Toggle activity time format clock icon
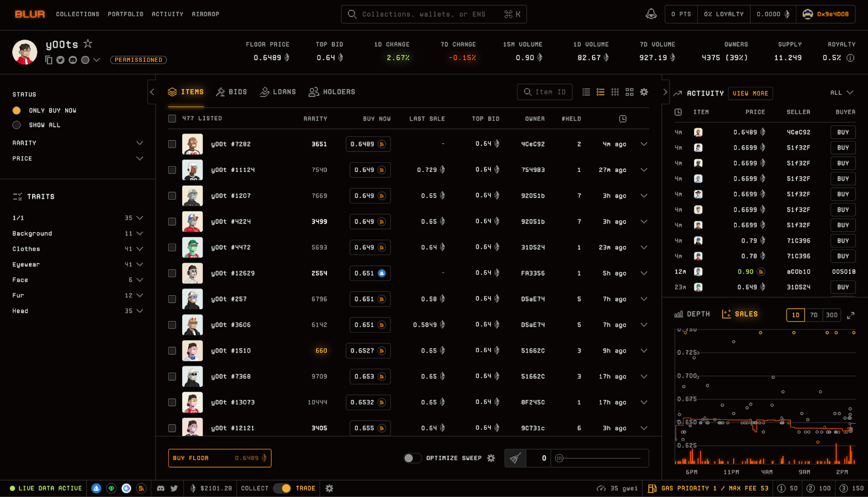This screenshot has width=868, height=497. 678,112
